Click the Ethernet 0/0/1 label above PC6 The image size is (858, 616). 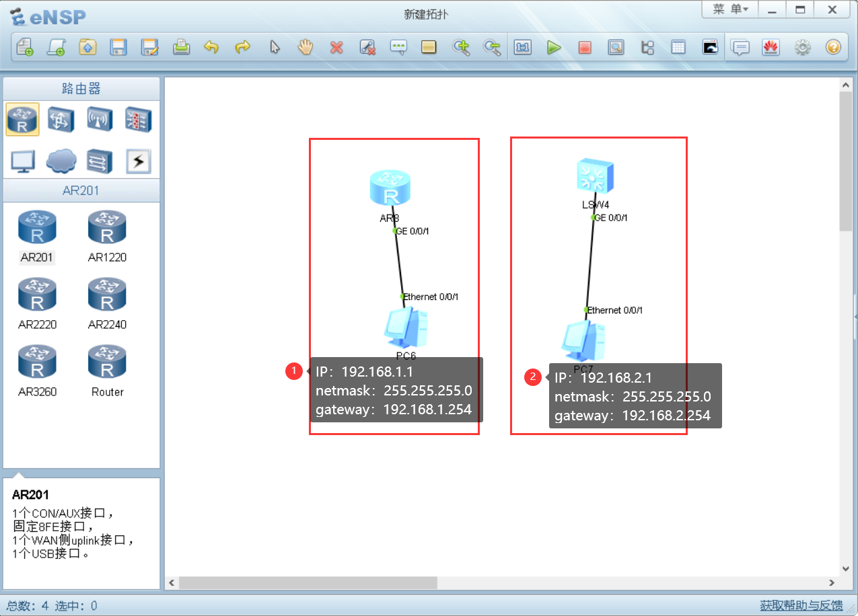(x=431, y=297)
